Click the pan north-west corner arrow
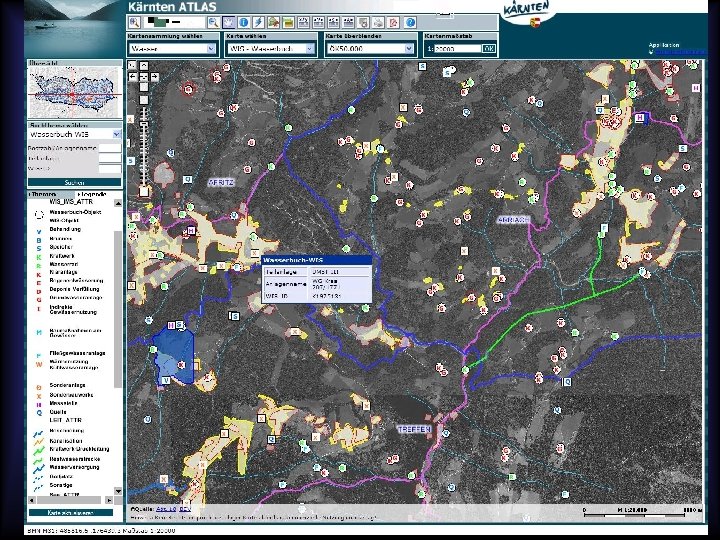720x540 pixels. tap(132, 66)
